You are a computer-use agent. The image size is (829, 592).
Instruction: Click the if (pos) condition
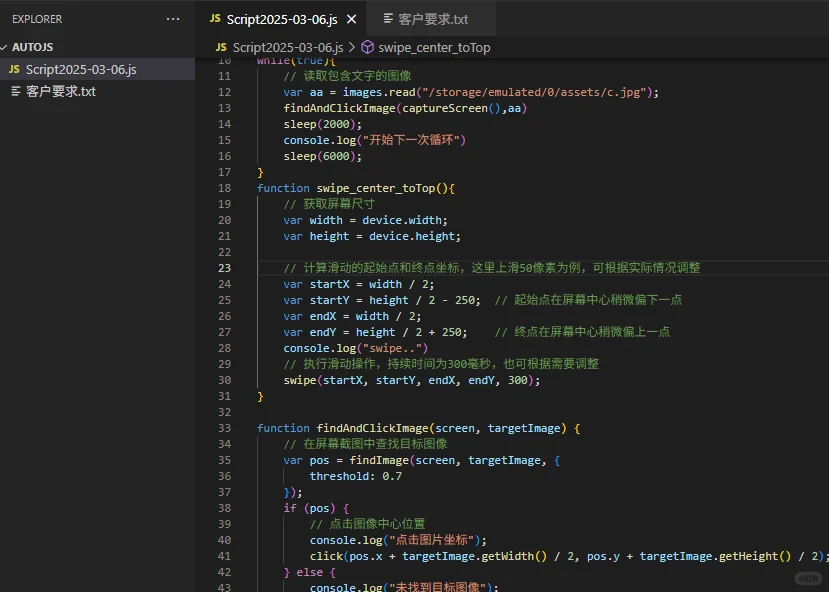(309, 508)
